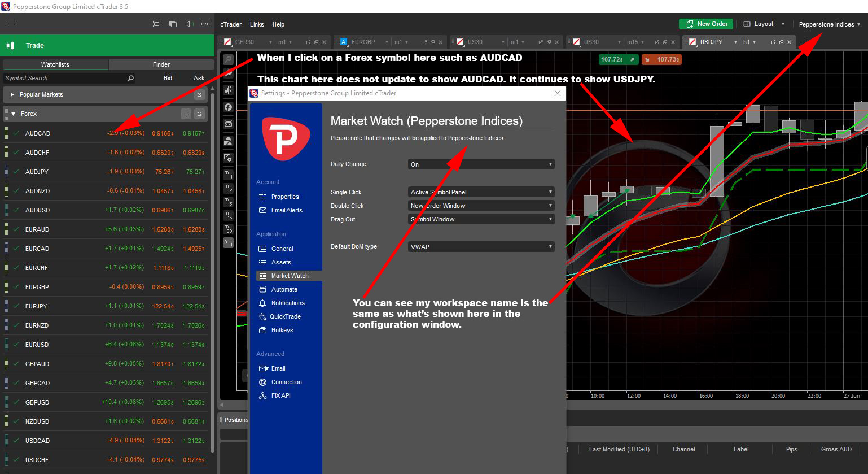Open the Links menu

point(257,24)
